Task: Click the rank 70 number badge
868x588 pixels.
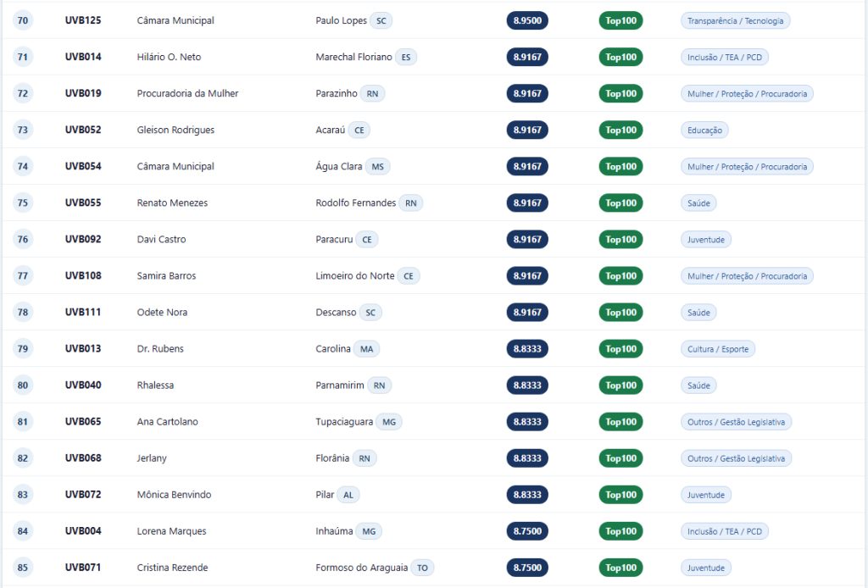Action: coord(23,20)
